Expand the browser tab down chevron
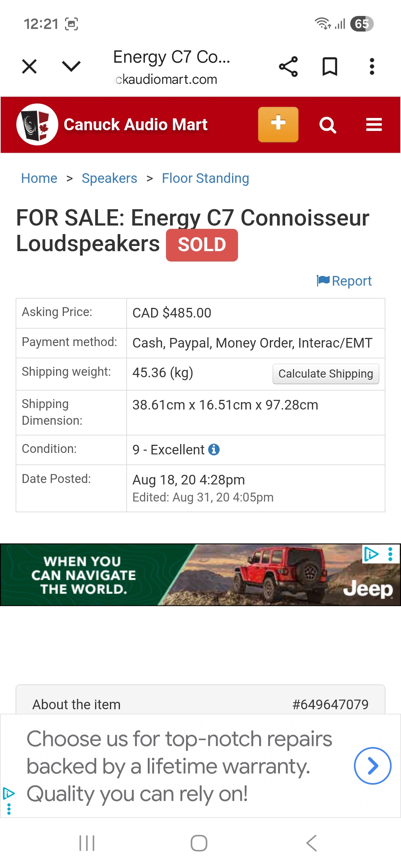The image size is (401, 868). tap(71, 66)
